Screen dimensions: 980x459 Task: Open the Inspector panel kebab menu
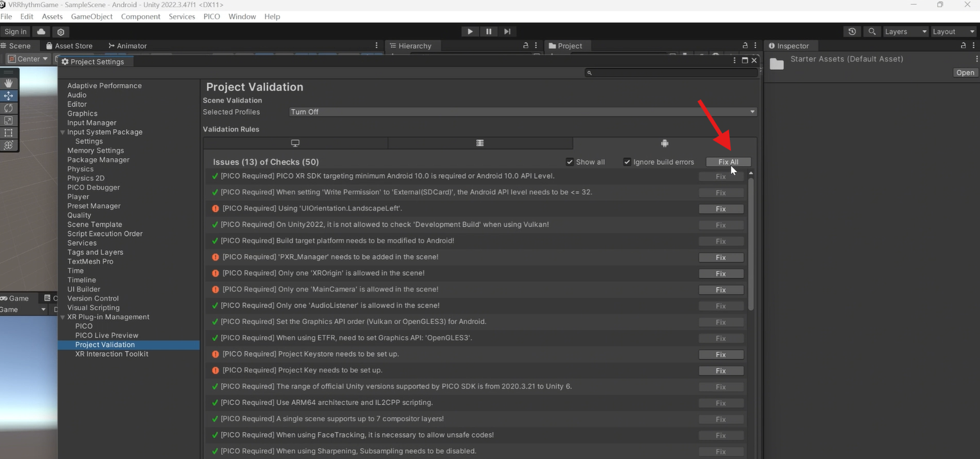click(975, 46)
